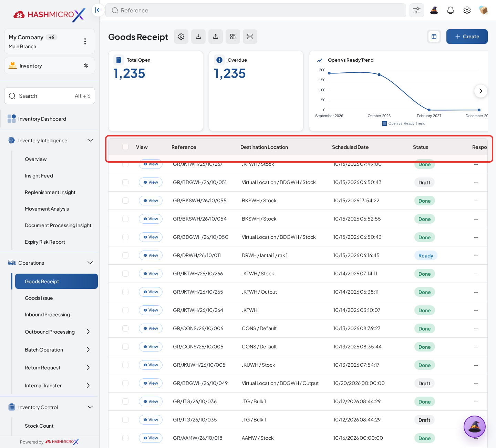The height and width of the screenshot is (448, 496).
Task: Select the checkbox for GR/CONS/26/10/006
Action: (x=125, y=328)
